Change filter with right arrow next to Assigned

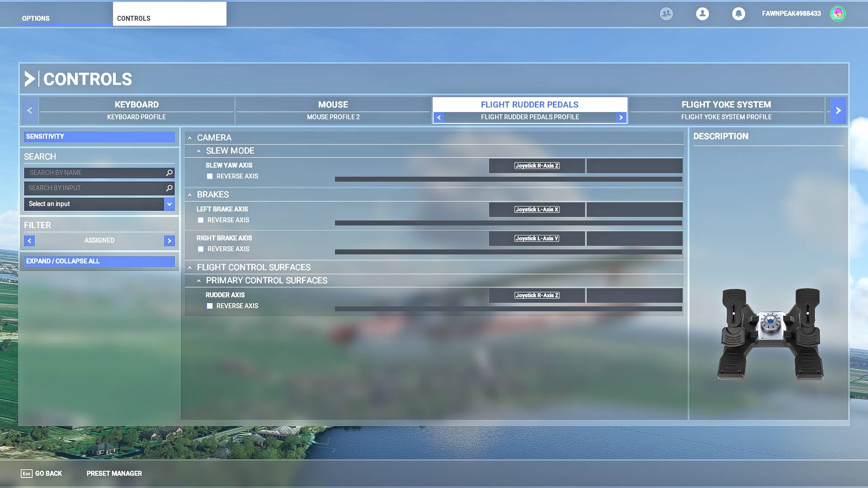tap(169, 241)
